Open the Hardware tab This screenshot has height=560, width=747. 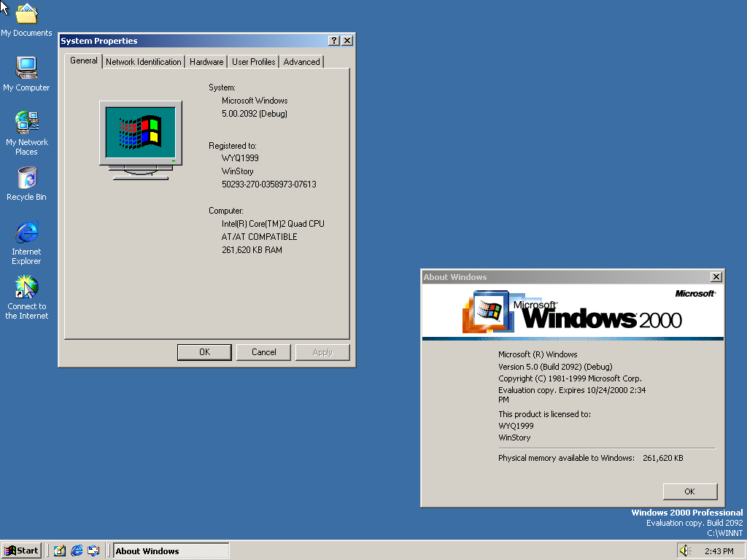206,62
